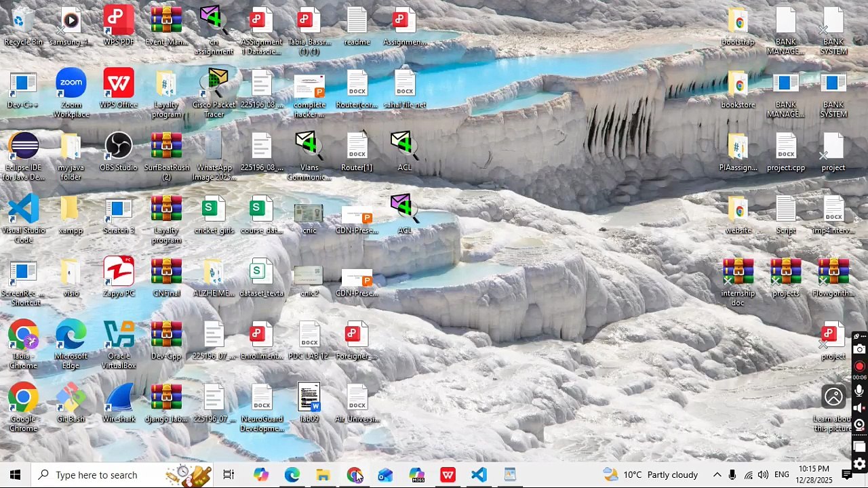Open the Git Bash desktop shortcut
Screen dimensions: 868x488
(71, 404)
